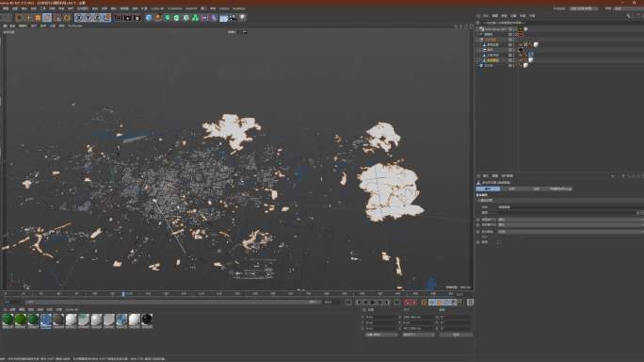Click the Play Forward button in timeline
644x362 pixels.
[372, 303]
